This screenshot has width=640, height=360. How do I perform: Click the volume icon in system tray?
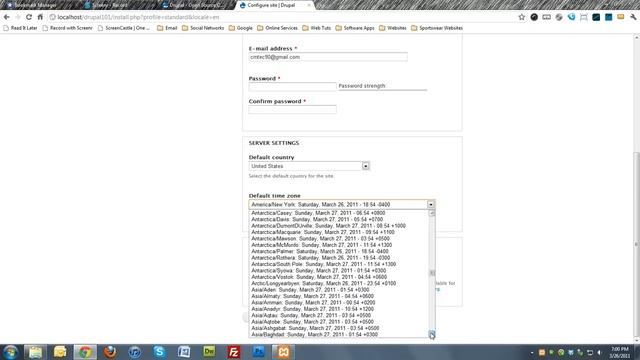point(600,352)
